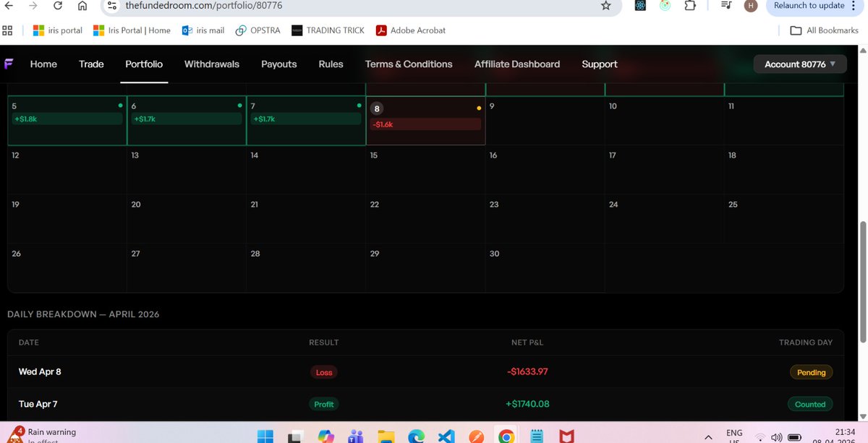The height and width of the screenshot is (443, 868).
Task: Open the Terms & Conditions page
Action: pos(409,64)
